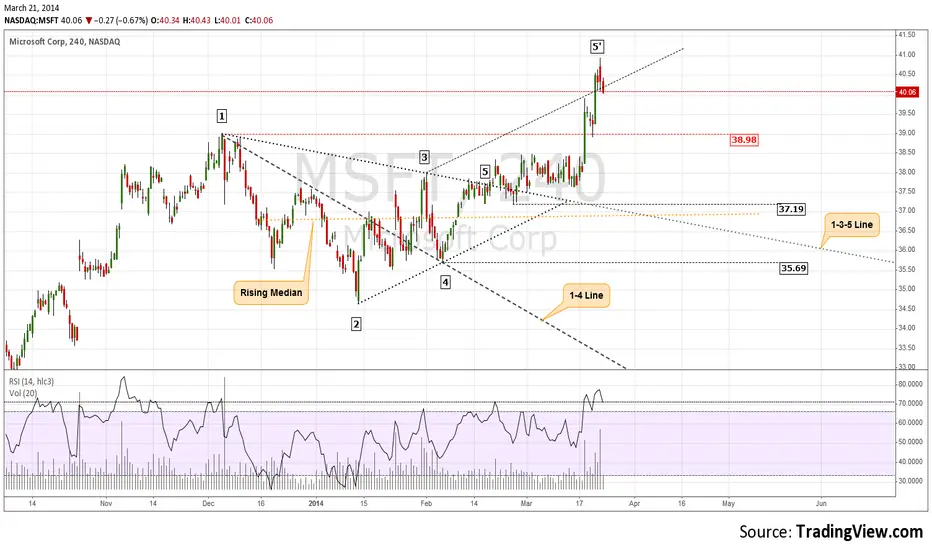Click the 15 date label on time axis
The height and width of the screenshot is (550, 932).
363,504
